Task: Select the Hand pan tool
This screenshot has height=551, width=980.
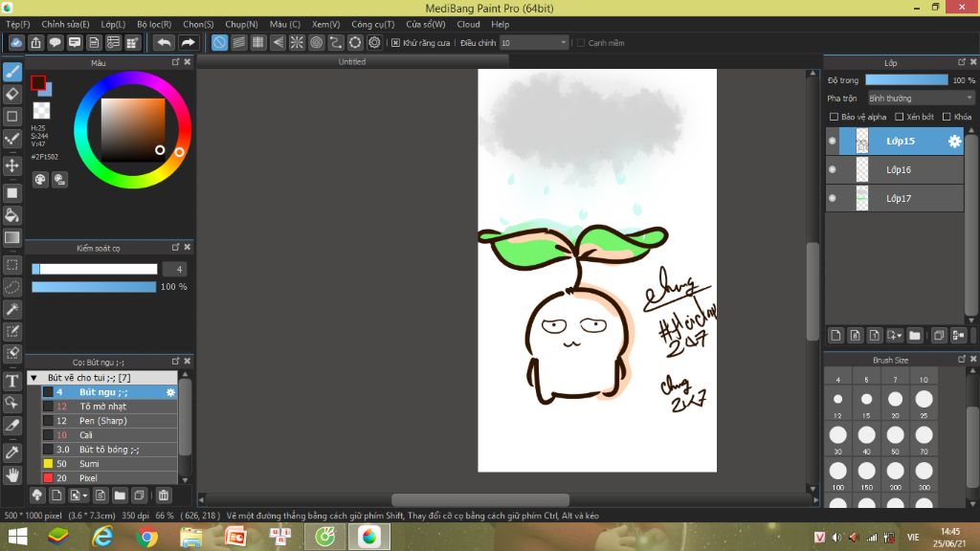Action: pyautogui.click(x=11, y=474)
